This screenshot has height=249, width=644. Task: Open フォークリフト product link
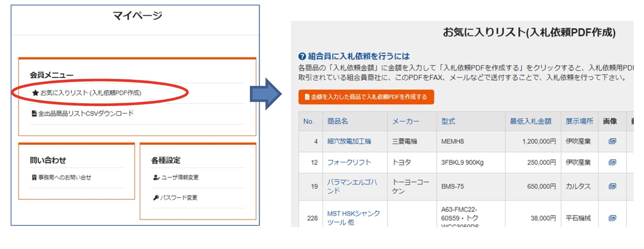349,162
